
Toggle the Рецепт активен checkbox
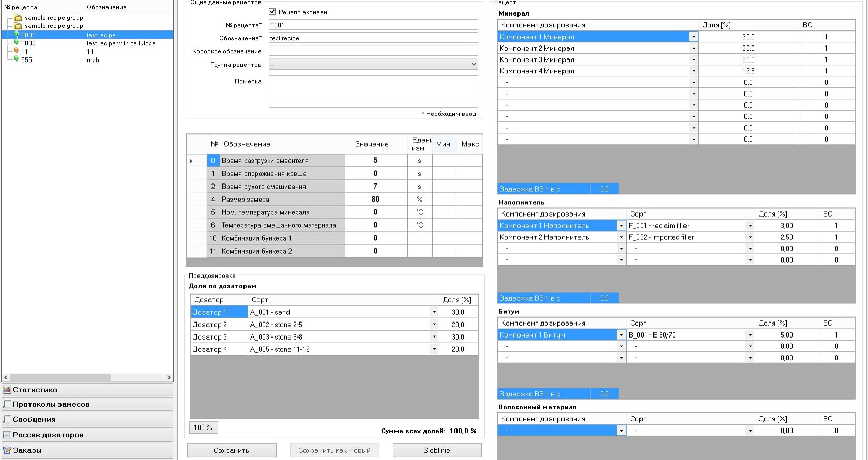[272, 12]
